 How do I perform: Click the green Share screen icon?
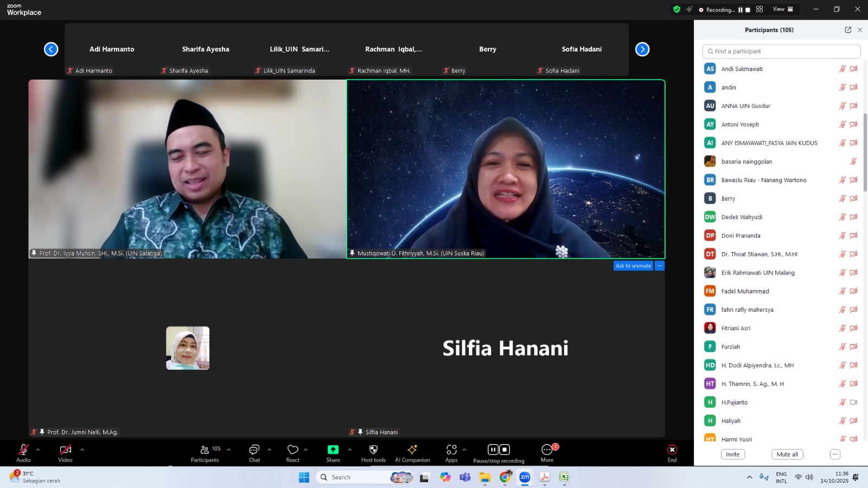(333, 450)
